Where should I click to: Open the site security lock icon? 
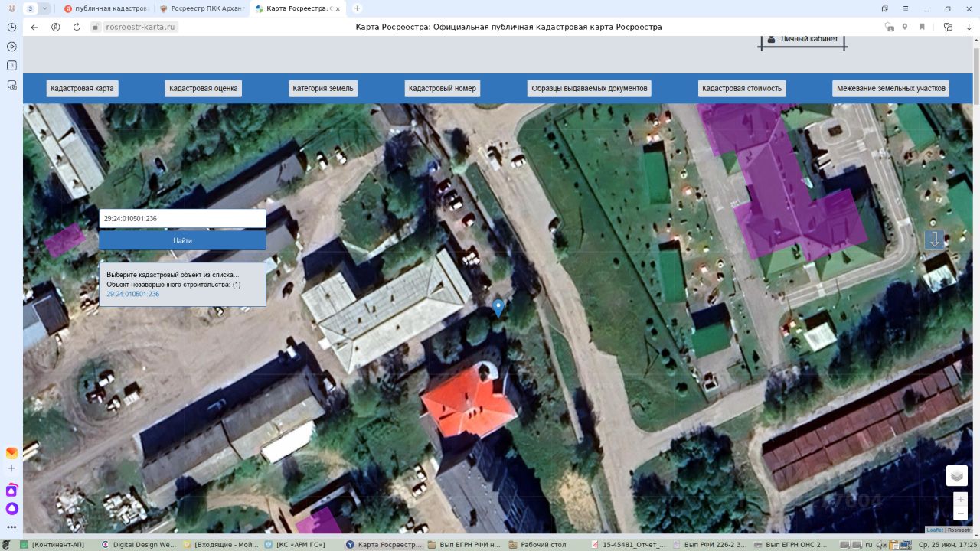[96, 27]
